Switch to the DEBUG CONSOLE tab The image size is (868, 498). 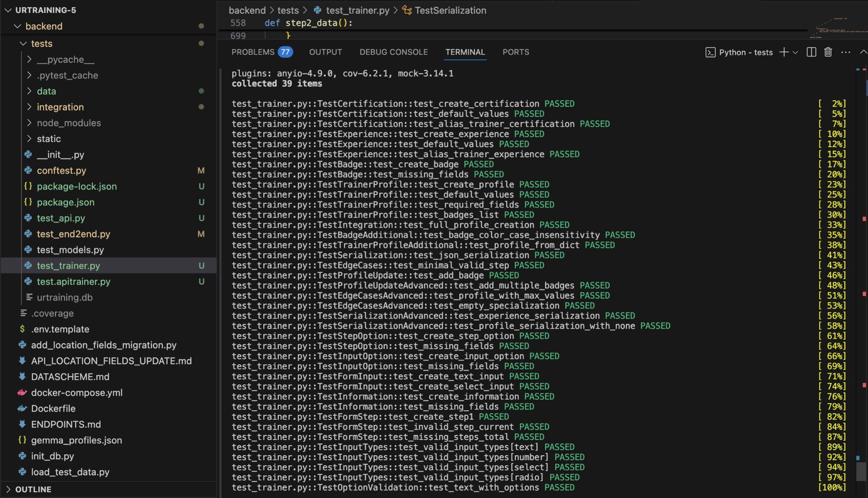[394, 52]
